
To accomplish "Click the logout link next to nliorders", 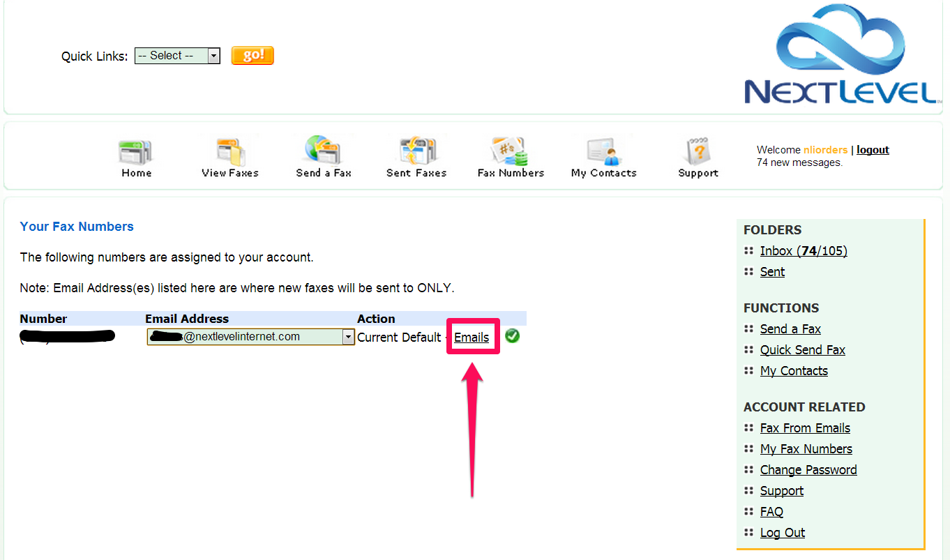I will pos(873,149).
